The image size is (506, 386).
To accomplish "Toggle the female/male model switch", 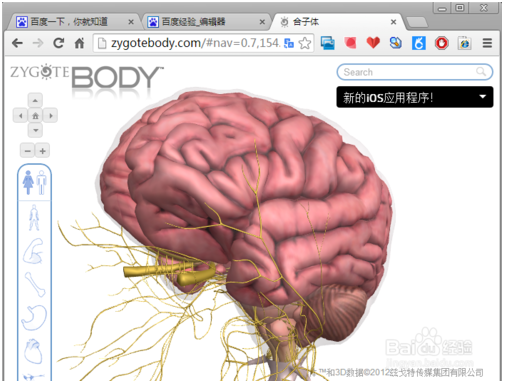I will tap(35, 182).
